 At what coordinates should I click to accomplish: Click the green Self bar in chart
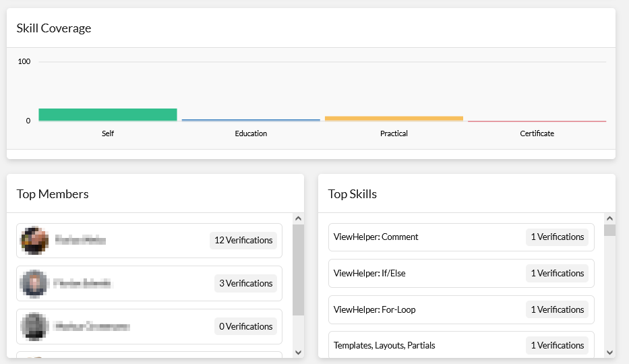[x=107, y=115]
